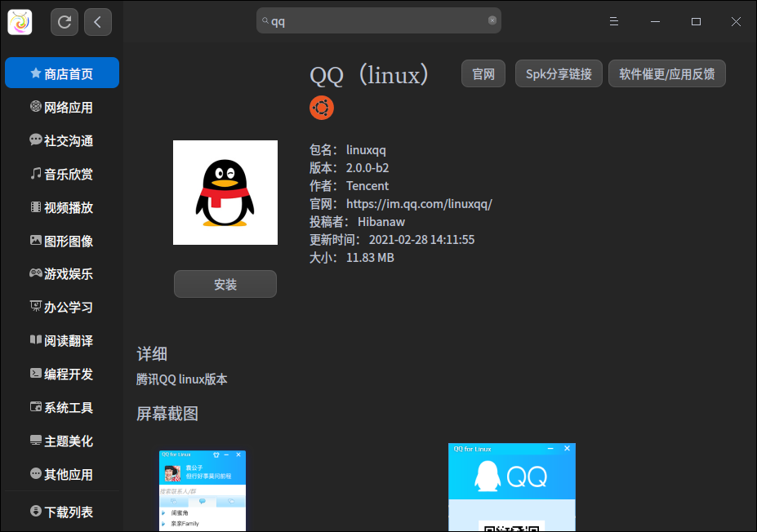The height and width of the screenshot is (532, 757).
Task: Click Spk分享链接 share button
Action: (559, 73)
